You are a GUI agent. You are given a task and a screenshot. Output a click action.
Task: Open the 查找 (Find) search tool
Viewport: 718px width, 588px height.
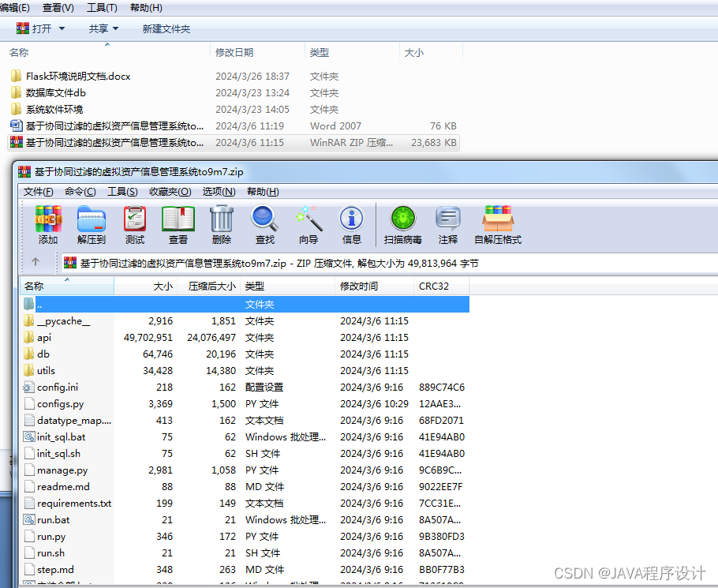[x=264, y=225]
